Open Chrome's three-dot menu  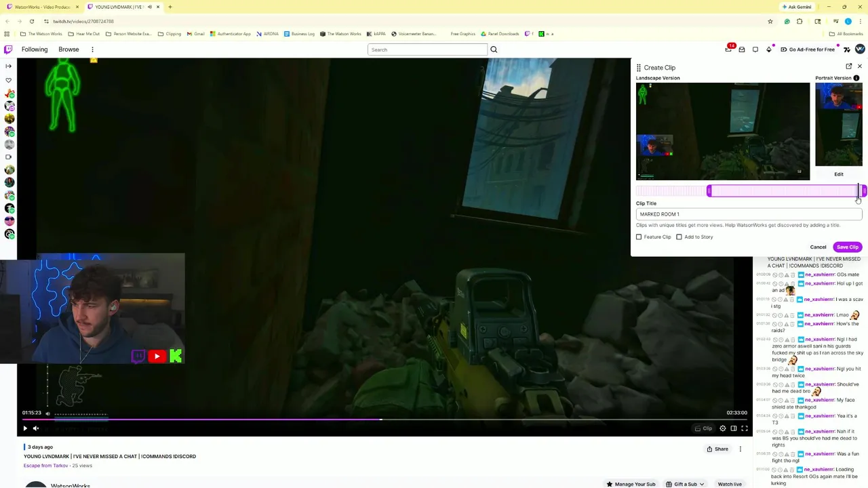tap(860, 21)
